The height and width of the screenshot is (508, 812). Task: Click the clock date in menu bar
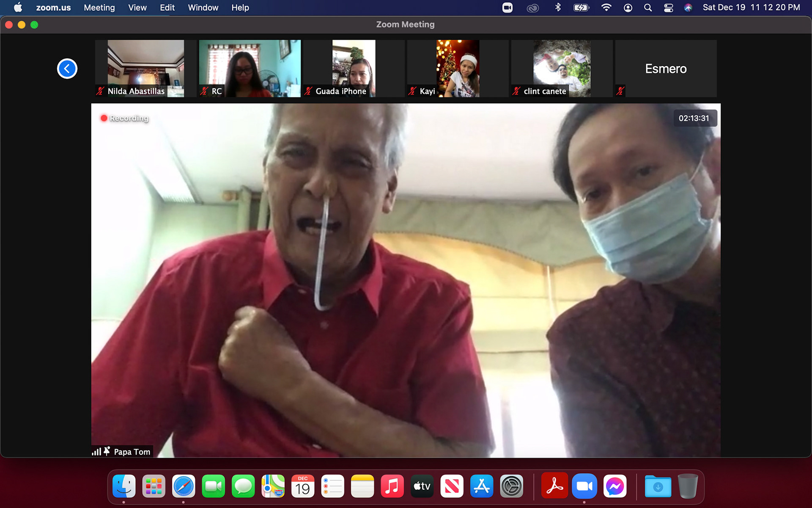point(751,8)
